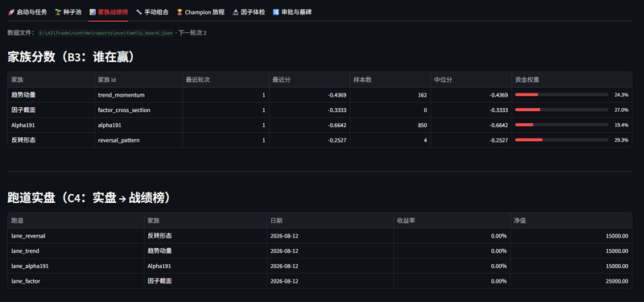Click the icon beside 审批与墓碑
The width and height of the screenshot is (644, 302).
[276, 12]
